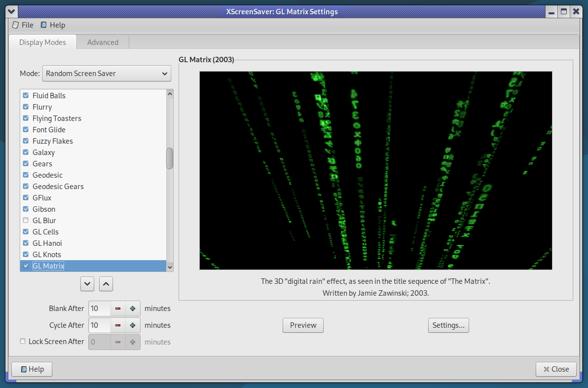This screenshot has width=588, height=388.
Task: Close the window with title bar X
Action: (x=576, y=12)
